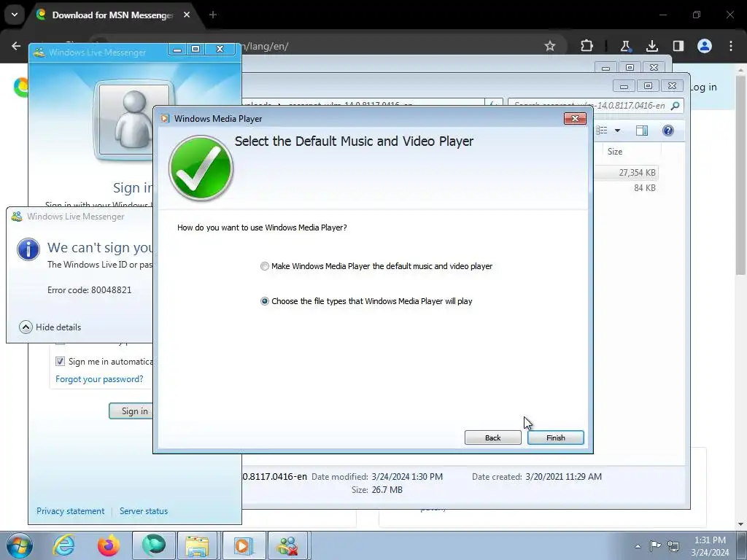Screen dimensions: 747x560
Task: Click the browser page vertical scrollbar
Action: (740, 175)
